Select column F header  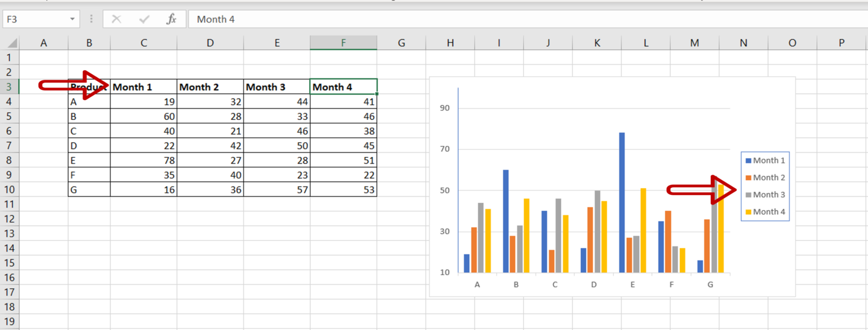click(x=343, y=42)
